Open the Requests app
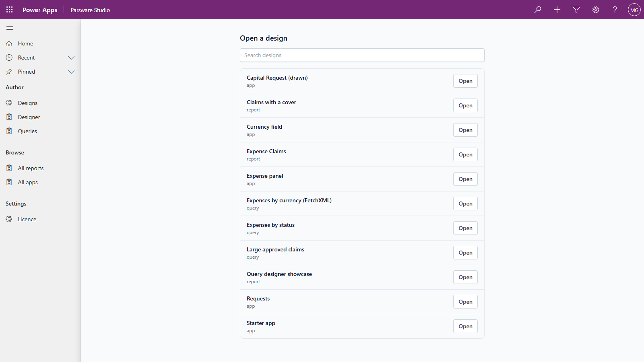The image size is (644, 362). tap(465, 302)
